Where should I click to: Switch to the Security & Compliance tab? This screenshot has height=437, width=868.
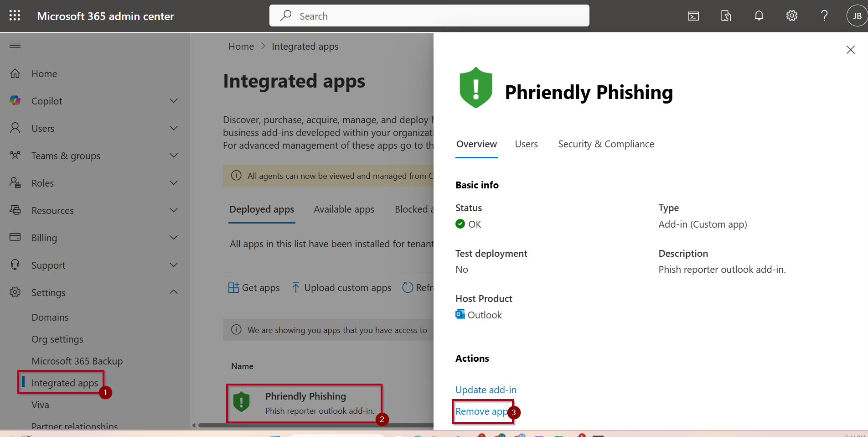pos(606,144)
